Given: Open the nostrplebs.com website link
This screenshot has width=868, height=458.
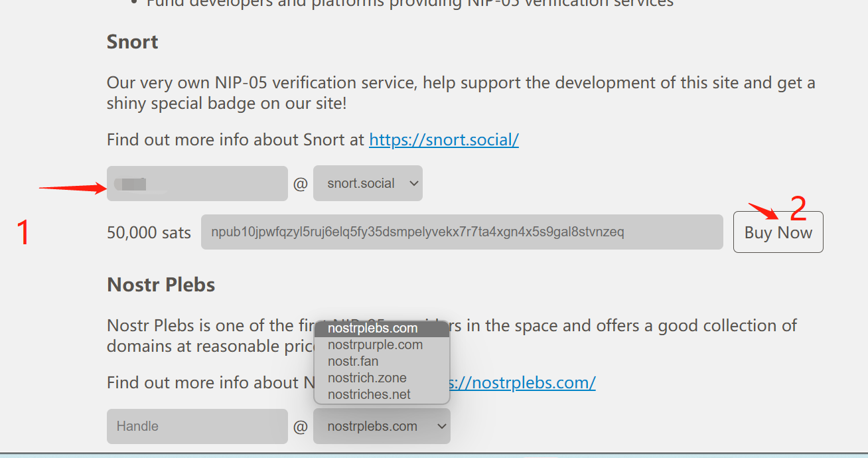Looking at the screenshot, I should (524, 383).
